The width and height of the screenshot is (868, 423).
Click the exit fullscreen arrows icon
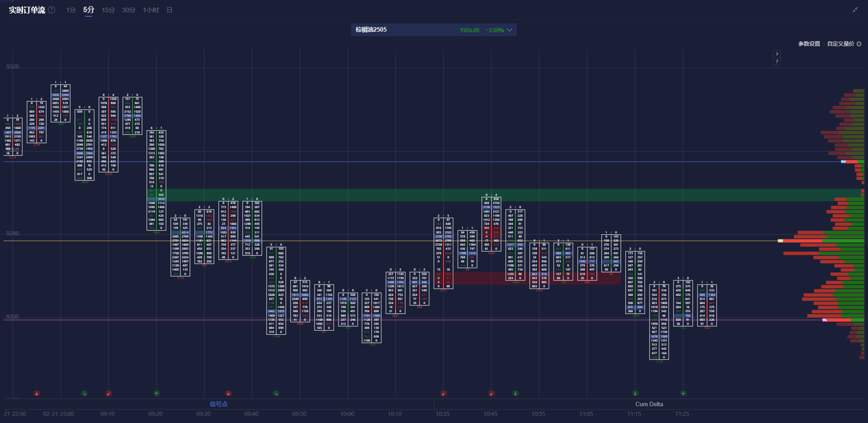855,10
